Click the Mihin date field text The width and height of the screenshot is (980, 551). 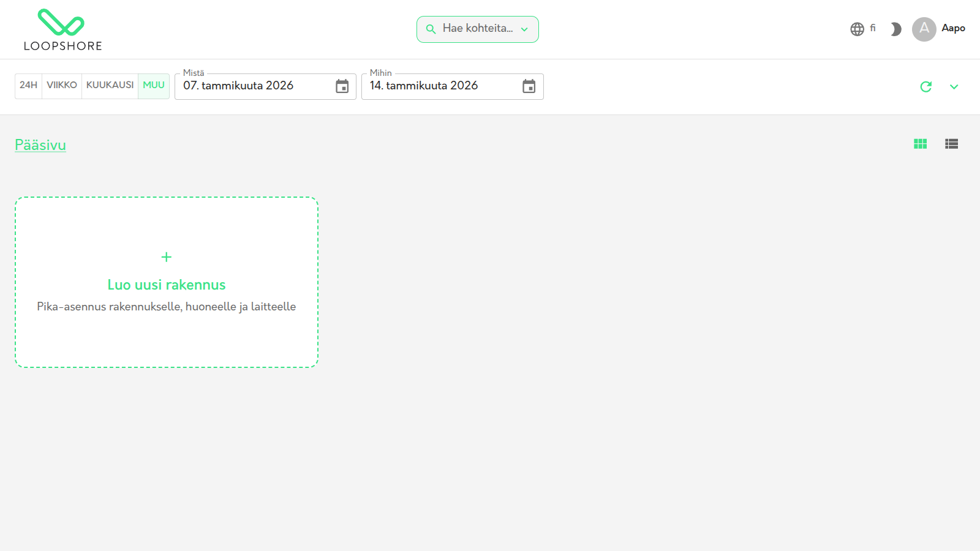[424, 86]
